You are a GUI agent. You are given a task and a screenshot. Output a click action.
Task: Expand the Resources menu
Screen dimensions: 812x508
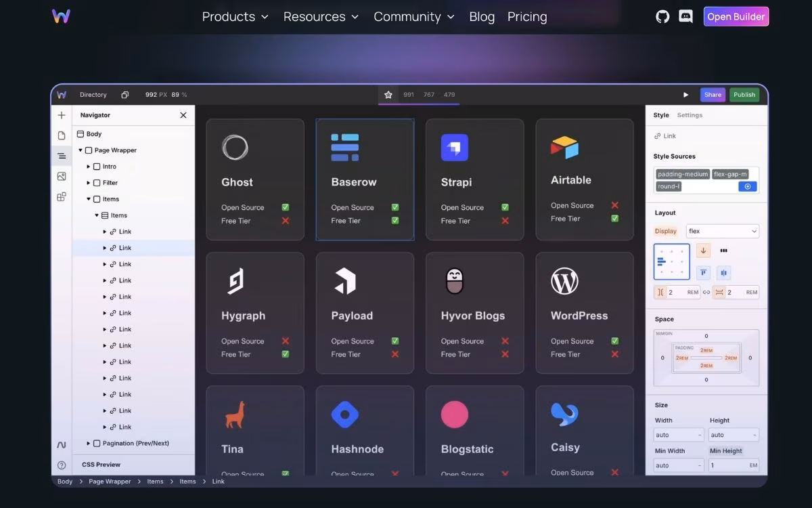point(321,17)
